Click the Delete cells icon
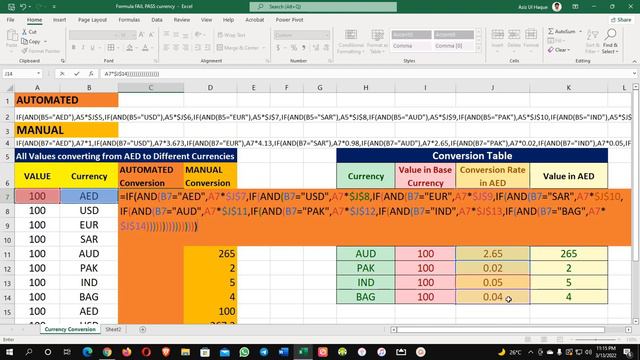This screenshot has height=360, width=640. click(x=514, y=35)
